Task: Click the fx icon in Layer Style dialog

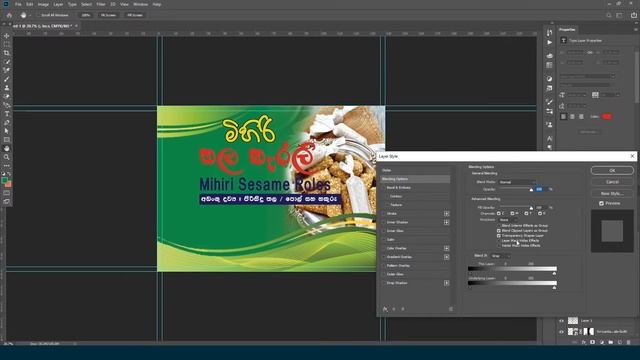Action: click(x=385, y=309)
